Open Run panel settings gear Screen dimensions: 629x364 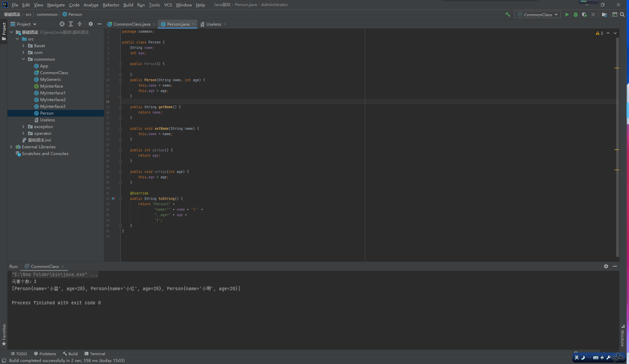click(x=606, y=266)
